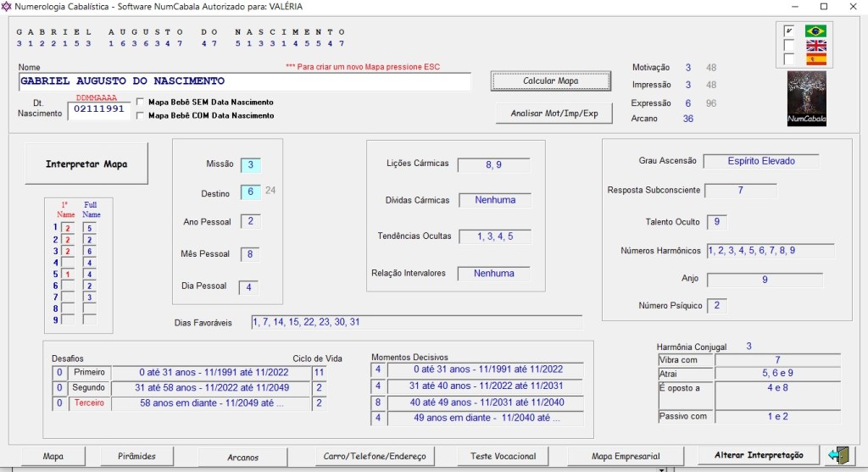Click the Alterar Interpretação button
This screenshot has height=472, width=868.
tap(759, 455)
